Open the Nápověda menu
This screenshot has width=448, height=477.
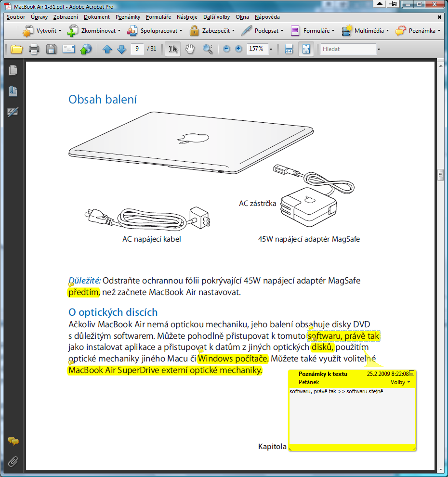267,17
